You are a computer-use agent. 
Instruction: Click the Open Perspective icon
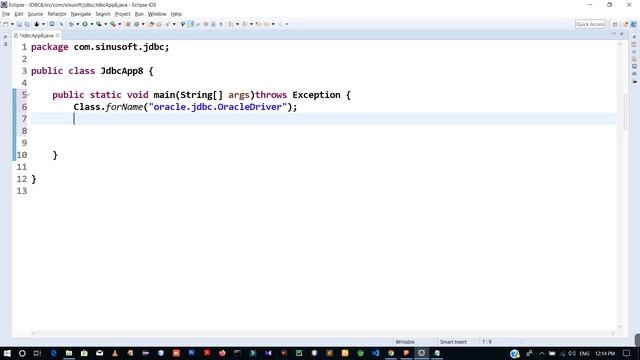(x=615, y=24)
